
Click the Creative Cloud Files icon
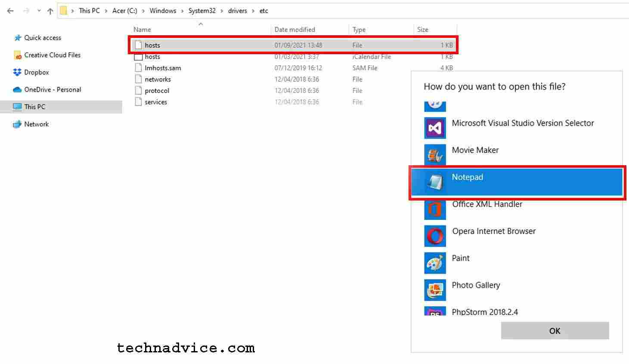17,55
